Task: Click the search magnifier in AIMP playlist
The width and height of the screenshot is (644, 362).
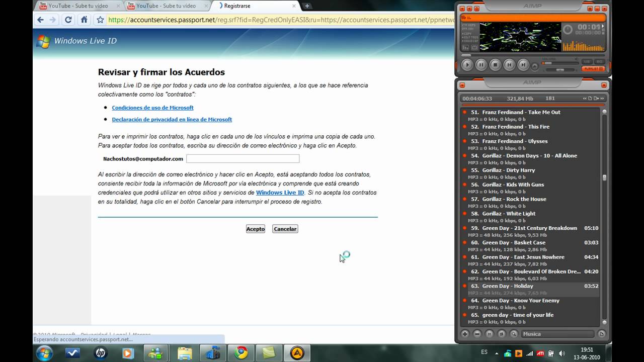Action: click(x=514, y=334)
